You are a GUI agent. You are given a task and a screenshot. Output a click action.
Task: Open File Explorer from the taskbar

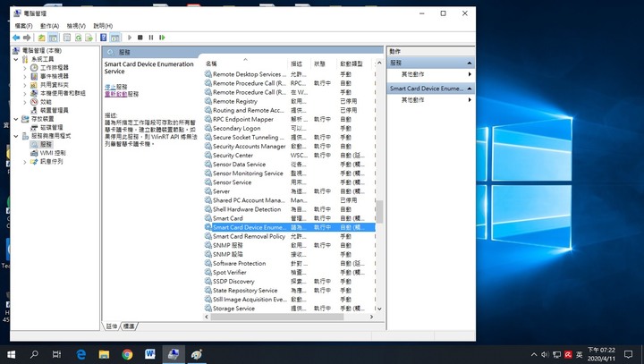click(105, 354)
